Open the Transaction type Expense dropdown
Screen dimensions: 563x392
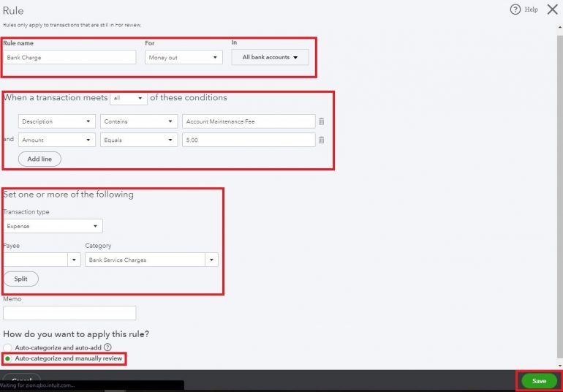click(x=53, y=227)
